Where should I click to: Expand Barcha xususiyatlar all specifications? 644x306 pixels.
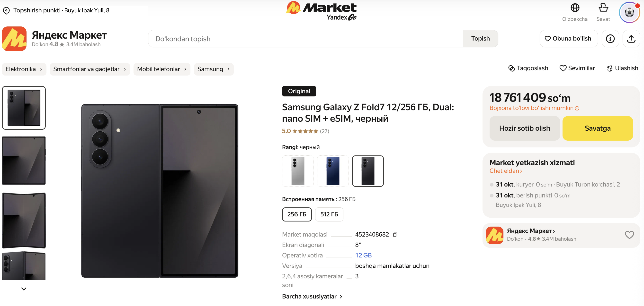(312, 297)
